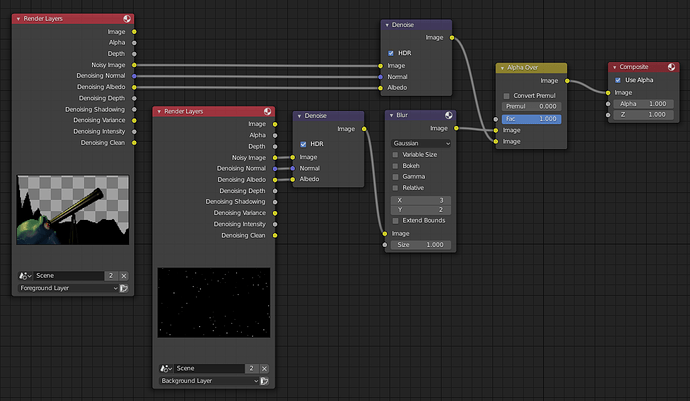This screenshot has width=690, height=401.
Task: Collapse the top Denoise node
Action: [387, 25]
